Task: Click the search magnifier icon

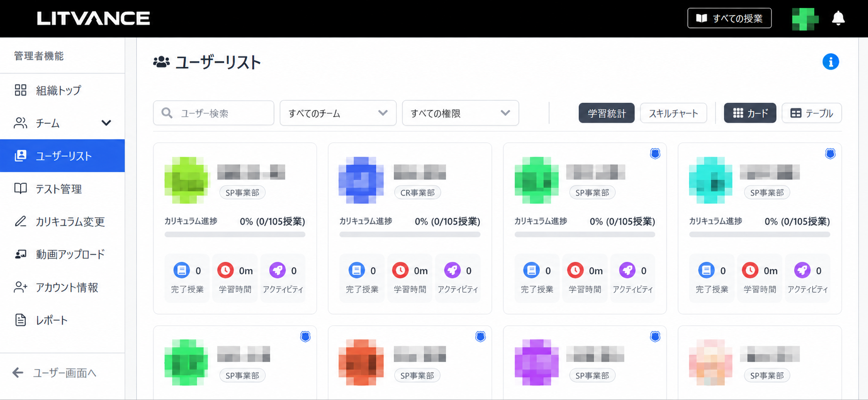Action: point(167,113)
